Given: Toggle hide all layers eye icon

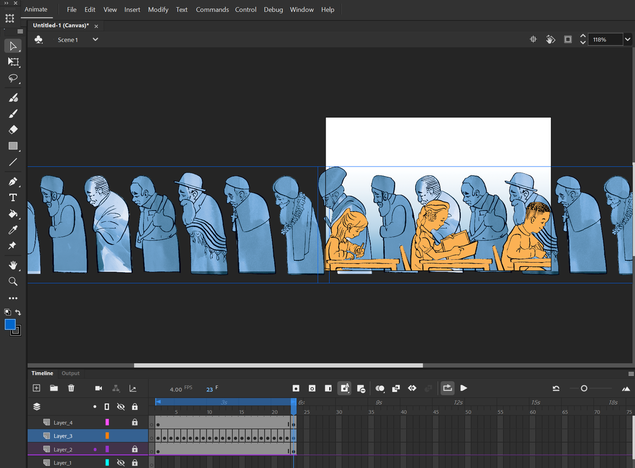Looking at the screenshot, I should pyautogui.click(x=121, y=406).
